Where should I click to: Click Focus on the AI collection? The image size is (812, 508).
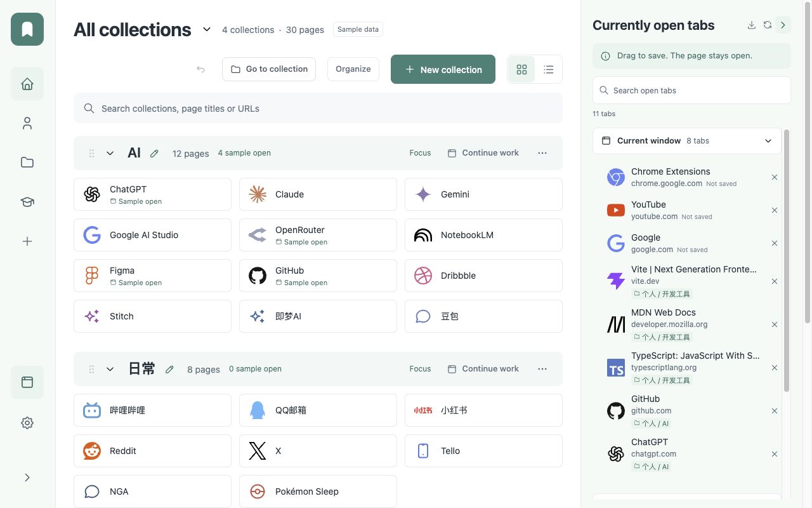[420, 153]
